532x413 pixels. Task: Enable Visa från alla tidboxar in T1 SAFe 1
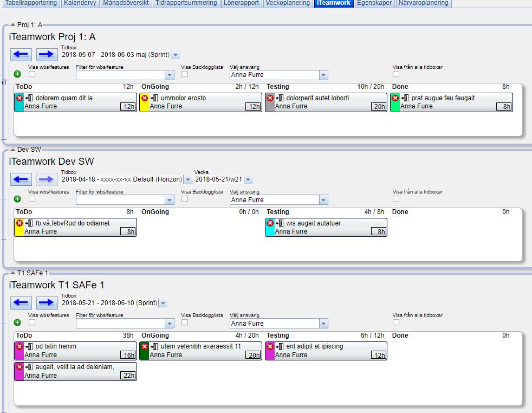396,322
